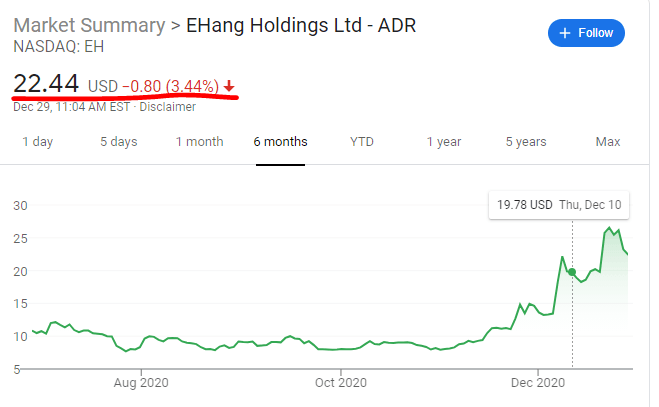
Task: Click the green data point on chart
Action: pos(572,272)
